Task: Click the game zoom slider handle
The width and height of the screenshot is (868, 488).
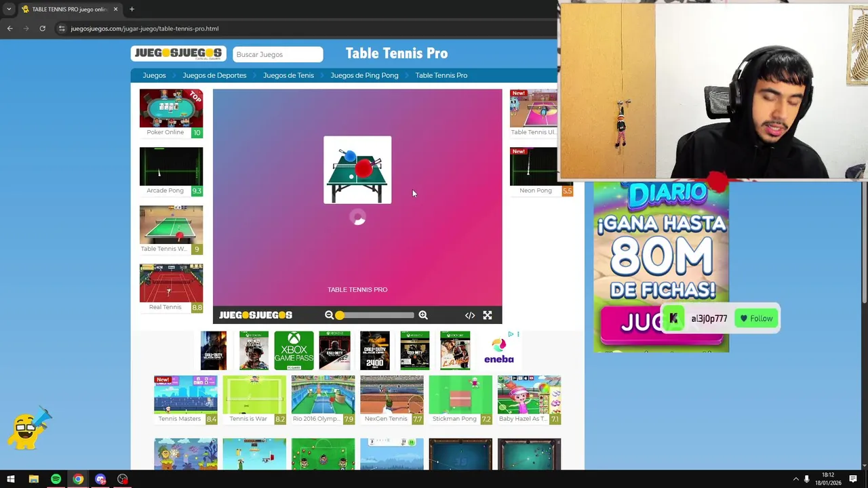Action: (340, 315)
